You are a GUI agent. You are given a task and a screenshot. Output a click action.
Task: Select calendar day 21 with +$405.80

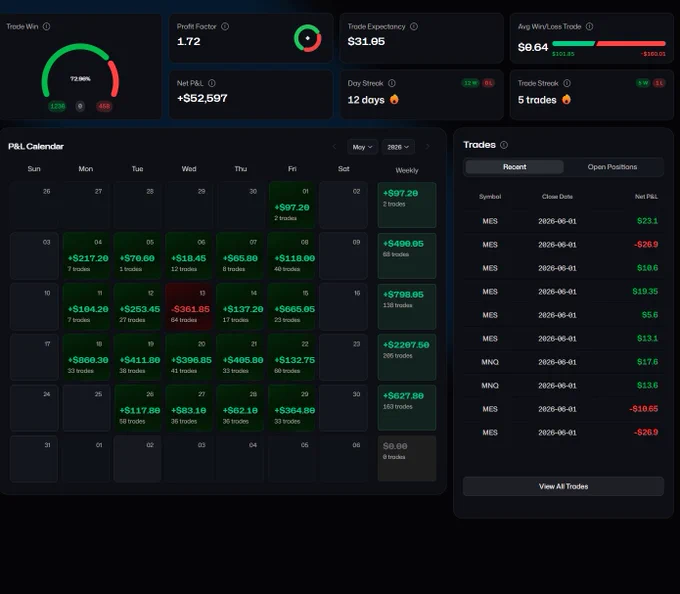pos(240,357)
